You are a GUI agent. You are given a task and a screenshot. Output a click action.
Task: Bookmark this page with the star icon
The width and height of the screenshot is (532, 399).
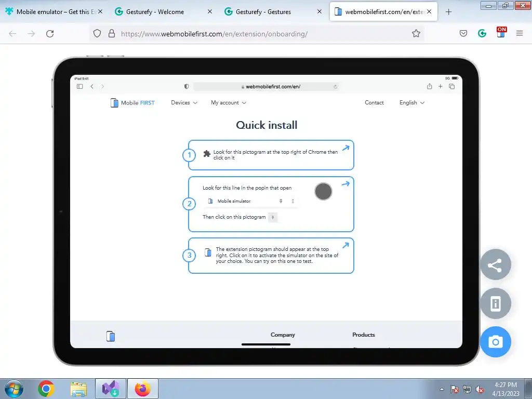coord(416,33)
